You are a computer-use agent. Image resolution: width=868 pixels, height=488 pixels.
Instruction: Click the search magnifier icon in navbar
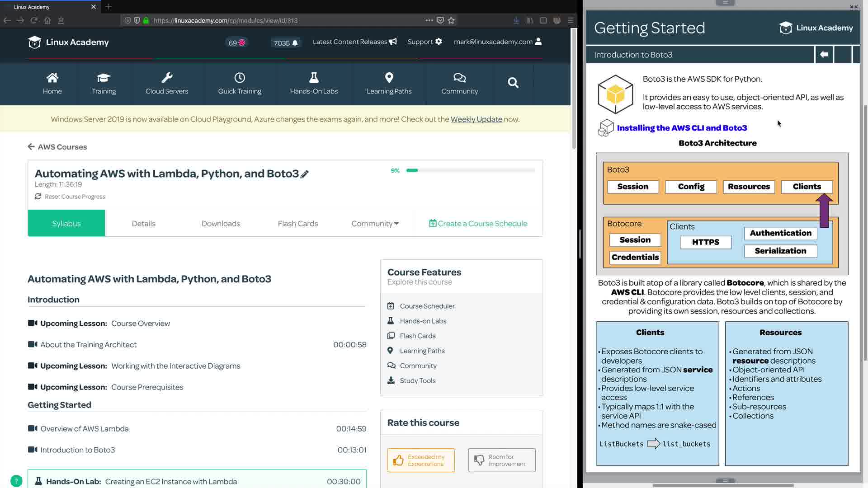513,83
